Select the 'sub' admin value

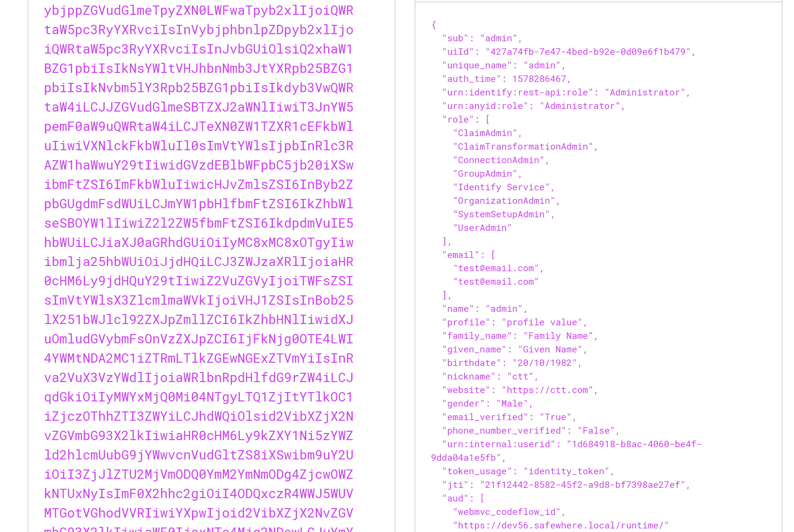coord(501,37)
